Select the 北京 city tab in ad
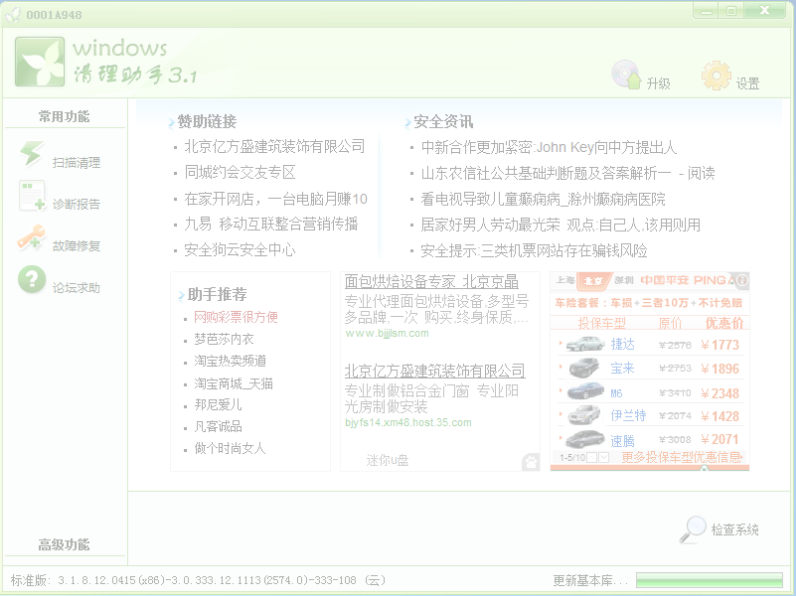 (x=593, y=281)
